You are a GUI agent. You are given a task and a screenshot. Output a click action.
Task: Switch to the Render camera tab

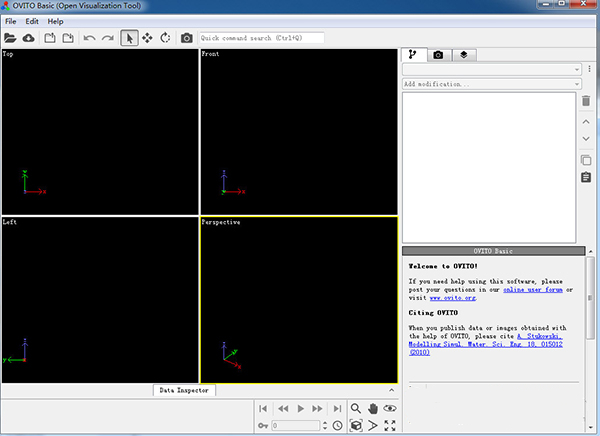coord(438,55)
